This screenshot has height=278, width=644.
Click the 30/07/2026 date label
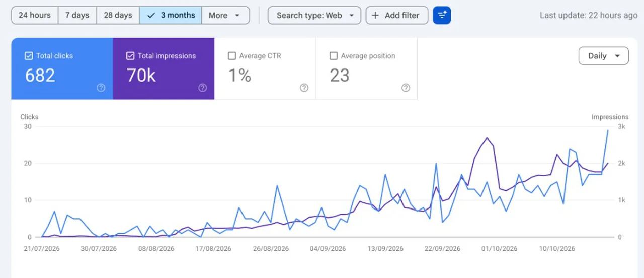tap(100, 249)
